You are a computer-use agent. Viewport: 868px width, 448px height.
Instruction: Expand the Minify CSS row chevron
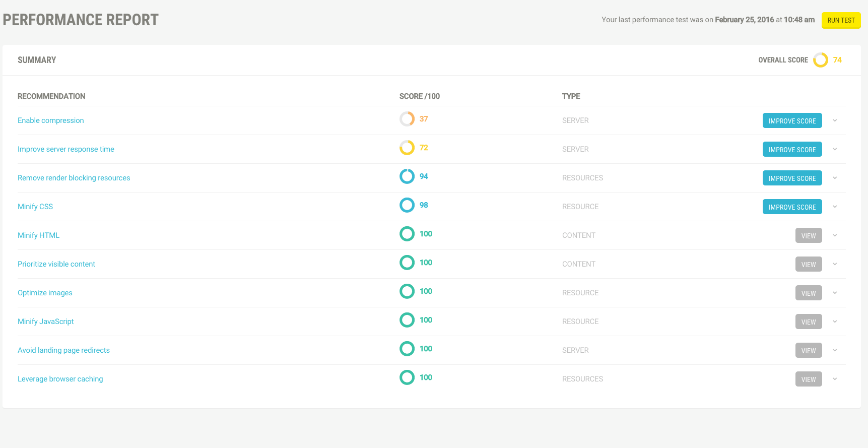coord(835,207)
